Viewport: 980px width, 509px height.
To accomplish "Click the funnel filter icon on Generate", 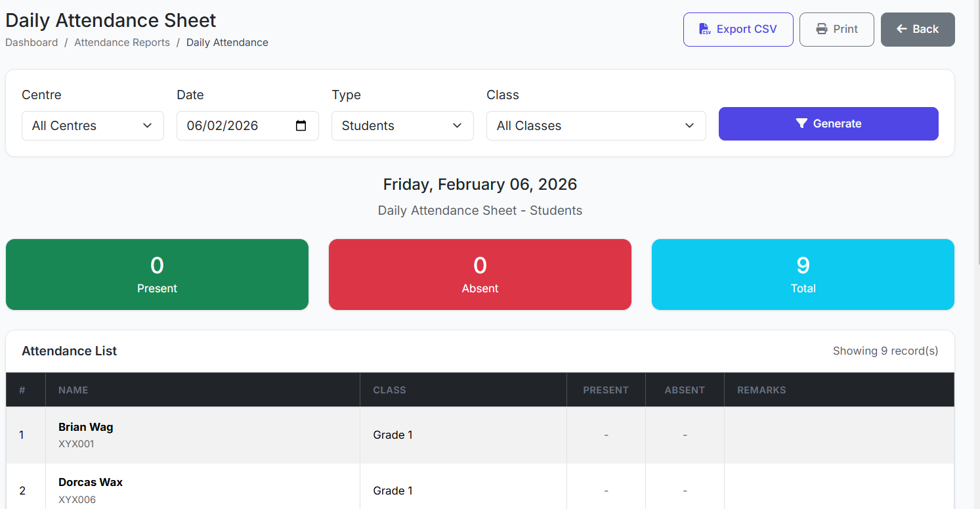I will (801, 123).
